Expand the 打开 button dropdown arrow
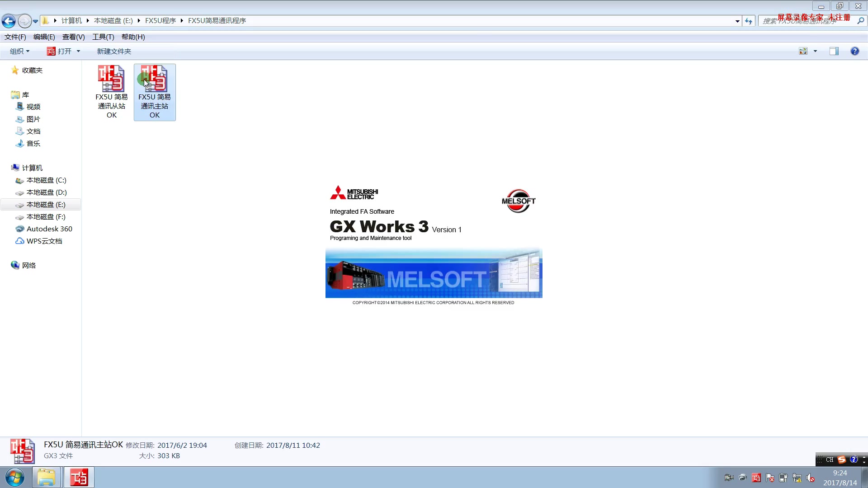 pyautogui.click(x=78, y=51)
